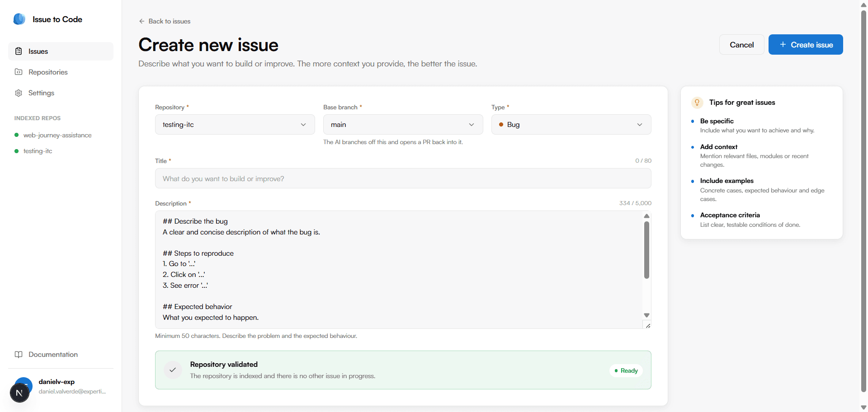
Task: Click the orange Bug type dot
Action: pos(501,124)
